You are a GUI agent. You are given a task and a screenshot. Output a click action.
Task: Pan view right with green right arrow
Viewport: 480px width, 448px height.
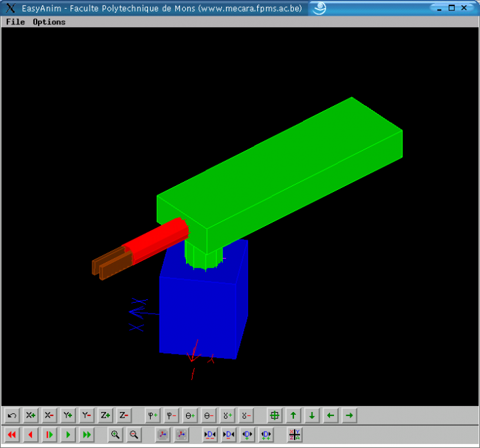(349, 415)
